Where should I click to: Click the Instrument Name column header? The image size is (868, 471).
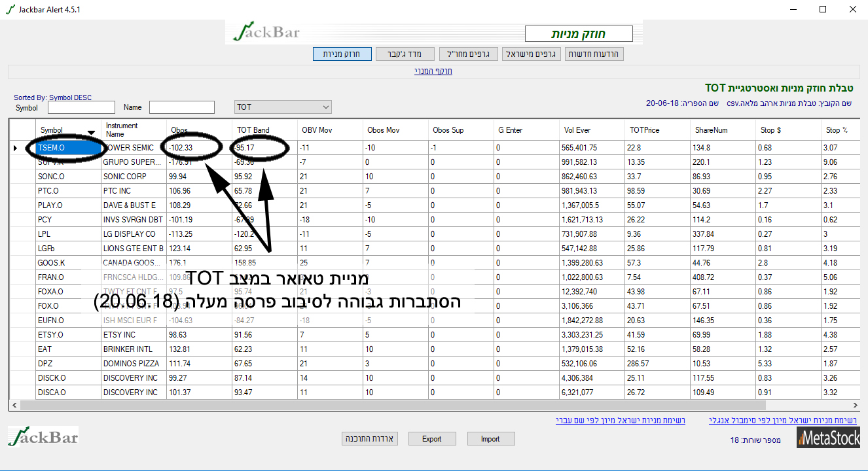click(x=134, y=130)
